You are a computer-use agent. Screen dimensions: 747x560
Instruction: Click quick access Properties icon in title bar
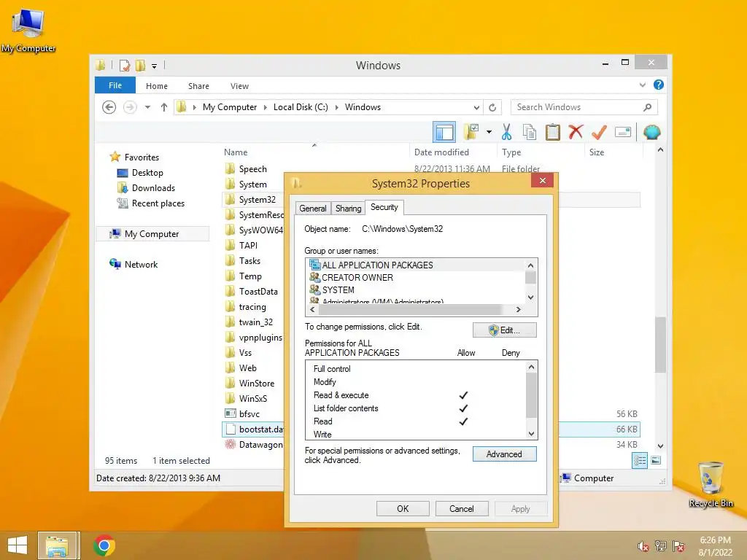(x=124, y=65)
